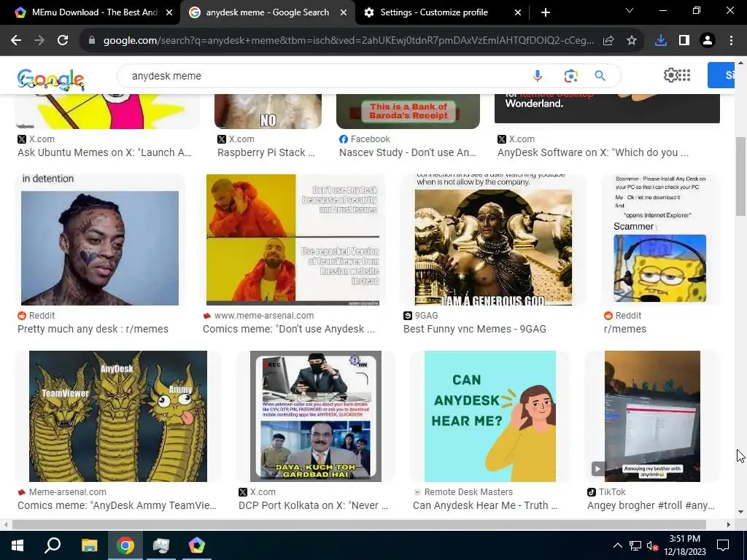The width and height of the screenshot is (747, 560).
Task: Open 'Raspberry Pi Stack' X.com link
Action: click(266, 152)
